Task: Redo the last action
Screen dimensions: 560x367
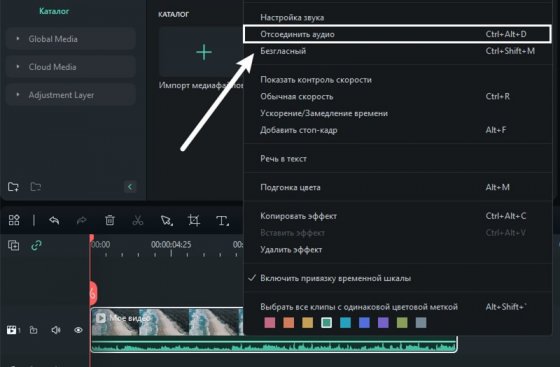Action: pos(82,220)
